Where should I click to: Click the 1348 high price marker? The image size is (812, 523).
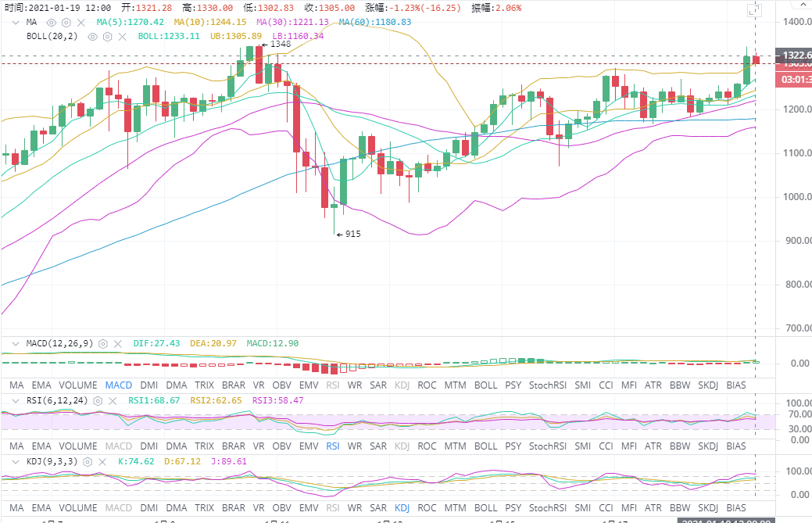pos(277,45)
